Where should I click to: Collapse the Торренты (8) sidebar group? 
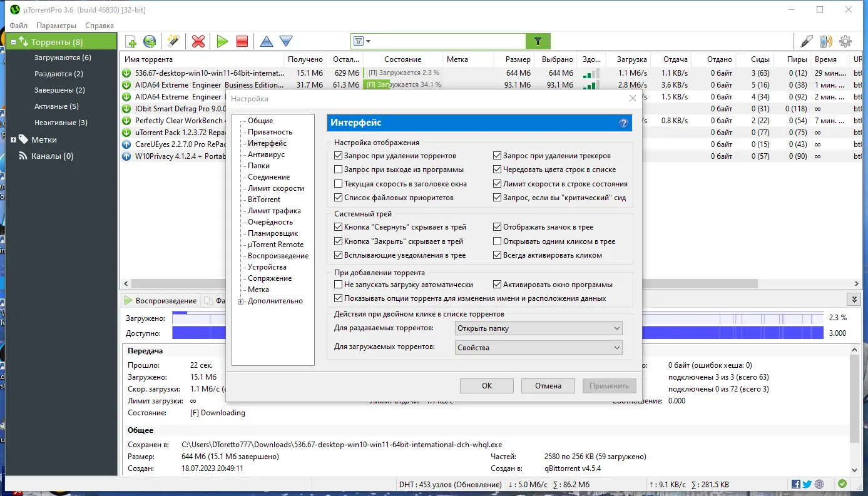coord(14,43)
